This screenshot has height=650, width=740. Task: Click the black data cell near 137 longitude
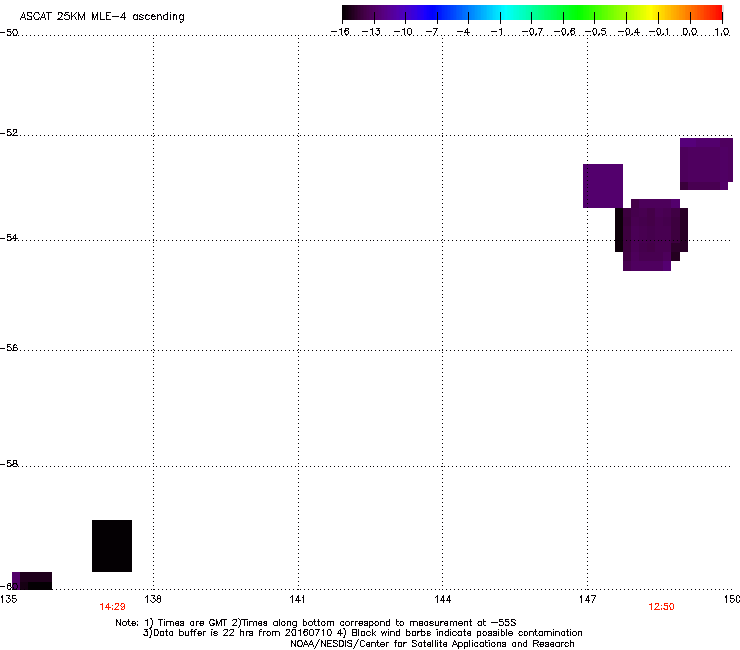pos(112,546)
